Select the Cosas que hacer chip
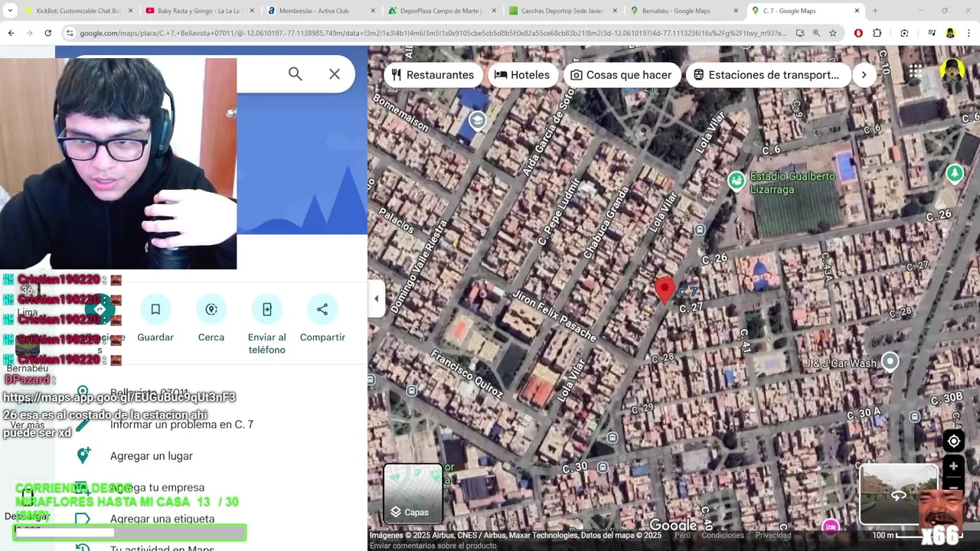Viewport: 980px width, 551px height. (621, 75)
